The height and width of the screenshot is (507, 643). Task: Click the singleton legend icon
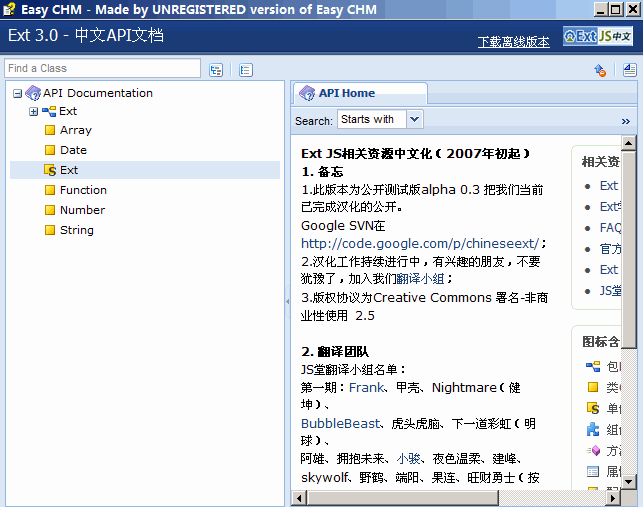[x=593, y=408]
